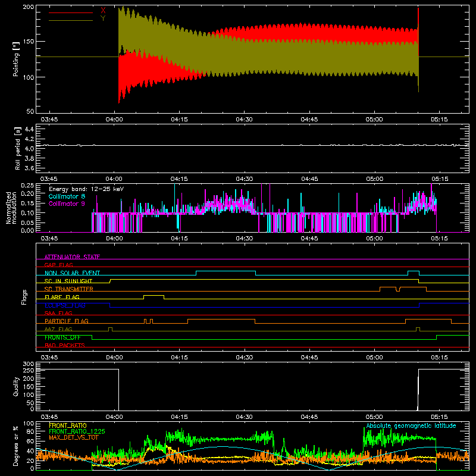Click the 'Degrees or %' axis title
The width and height of the screenshot is (476, 476).
coord(15,446)
